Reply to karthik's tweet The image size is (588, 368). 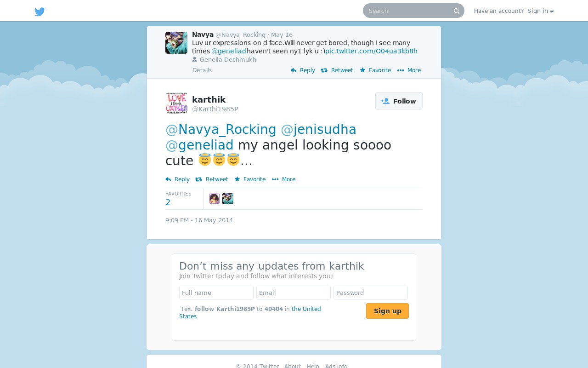click(177, 179)
